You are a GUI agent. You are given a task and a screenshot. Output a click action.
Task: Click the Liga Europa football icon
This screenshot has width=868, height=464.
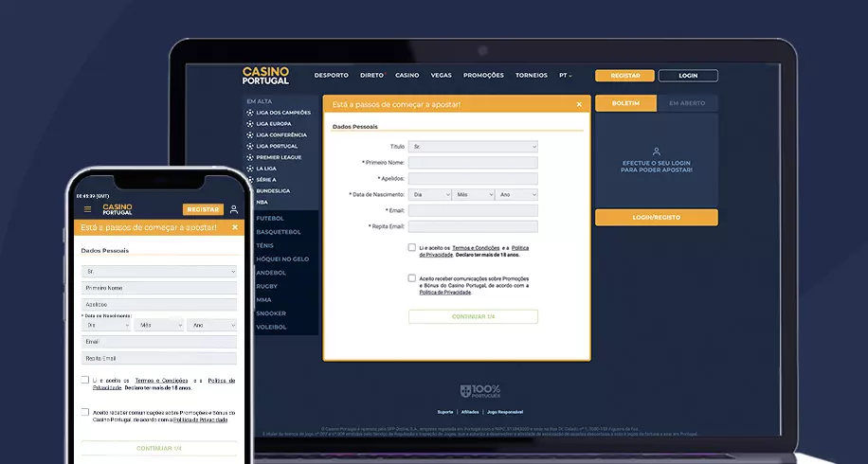click(x=249, y=124)
